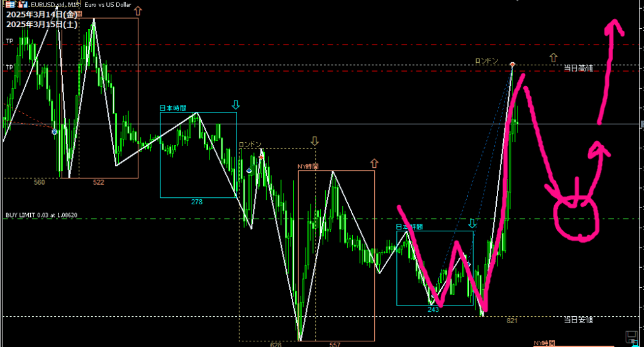Click the olive down arrow above dotted ロンドン box
The height and width of the screenshot is (347, 644).
pos(314,141)
